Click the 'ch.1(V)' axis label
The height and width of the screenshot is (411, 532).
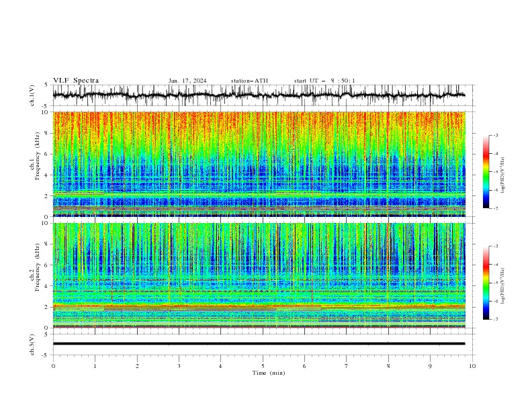pyautogui.click(x=32, y=95)
